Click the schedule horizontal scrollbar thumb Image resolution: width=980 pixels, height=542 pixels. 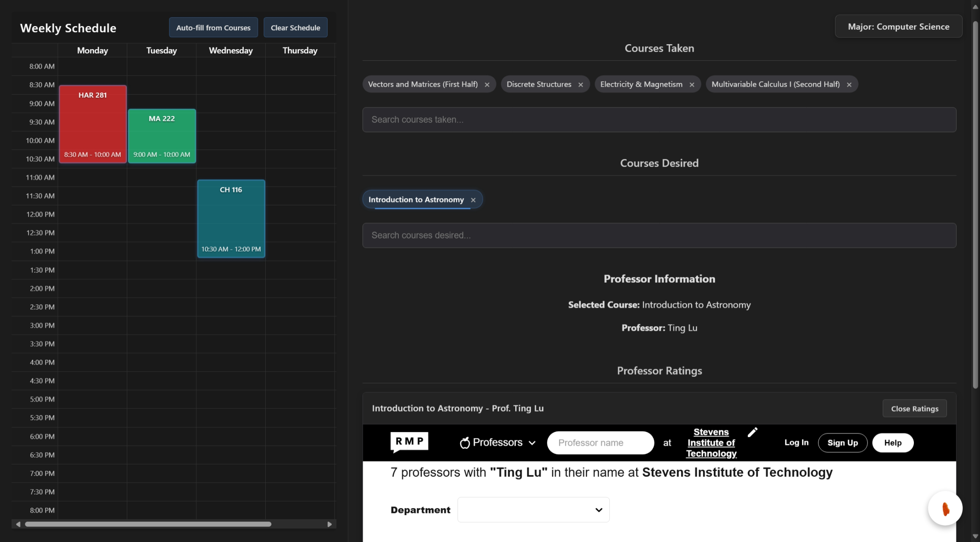[x=148, y=524]
